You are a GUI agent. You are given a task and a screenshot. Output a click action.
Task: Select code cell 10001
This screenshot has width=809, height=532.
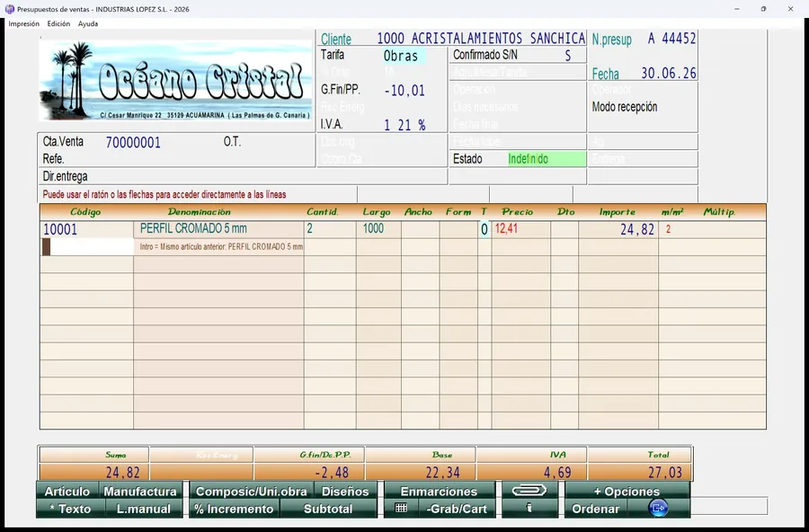point(86,230)
